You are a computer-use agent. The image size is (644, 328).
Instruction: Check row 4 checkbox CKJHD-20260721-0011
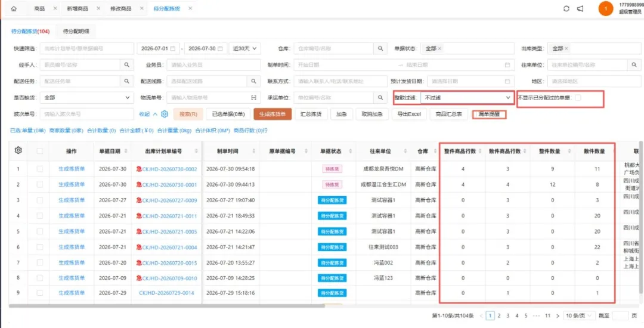40,215
